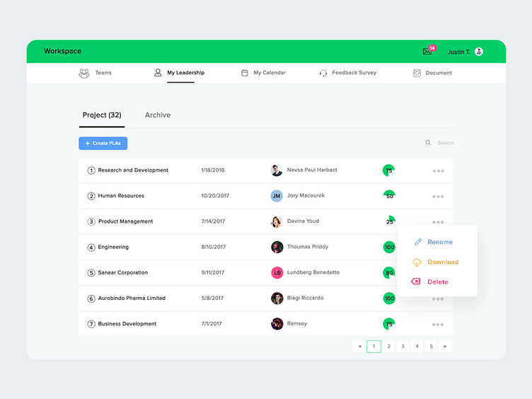Click Lundberg Benedetto's LB avatar
The width and height of the screenshot is (532, 399).
pyautogui.click(x=277, y=272)
